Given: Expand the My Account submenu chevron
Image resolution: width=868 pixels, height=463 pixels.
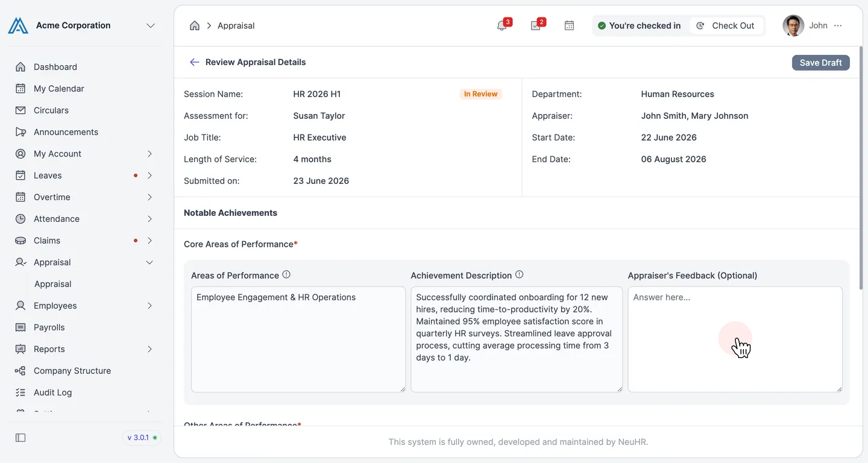Looking at the screenshot, I should pyautogui.click(x=149, y=154).
